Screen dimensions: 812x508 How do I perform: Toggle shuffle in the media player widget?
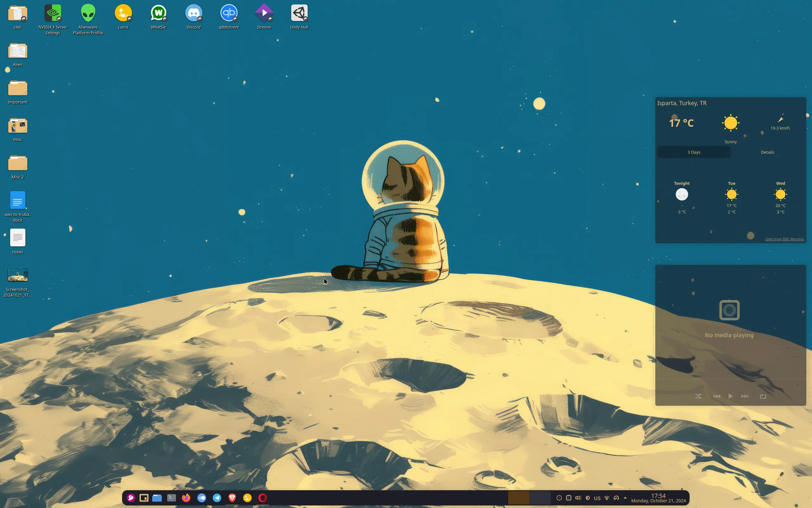click(698, 397)
